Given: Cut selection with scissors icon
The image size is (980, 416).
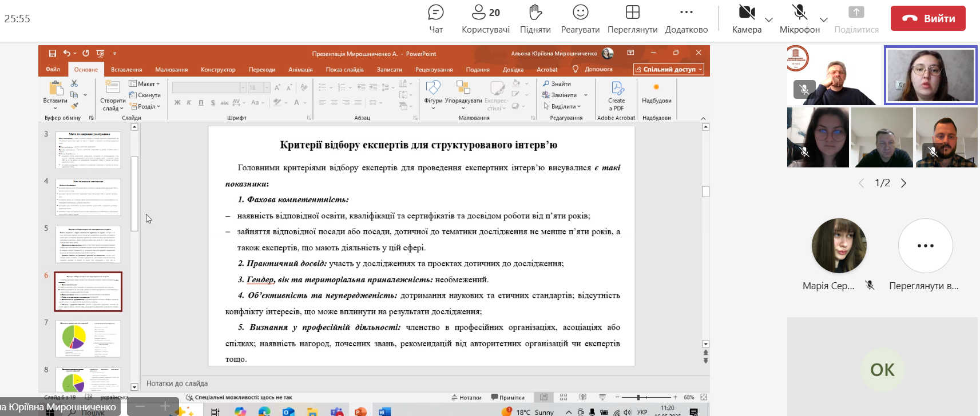Looking at the screenshot, I should [x=74, y=83].
